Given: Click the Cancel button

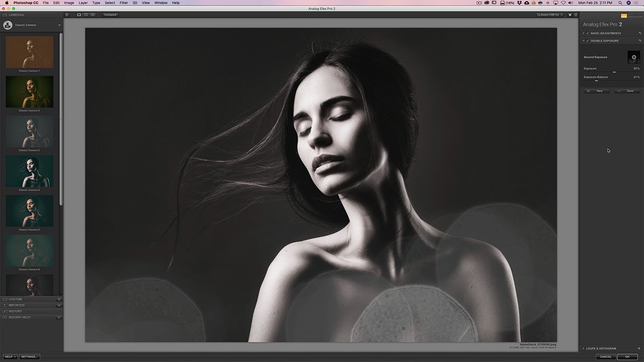Looking at the screenshot, I should (x=606, y=356).
